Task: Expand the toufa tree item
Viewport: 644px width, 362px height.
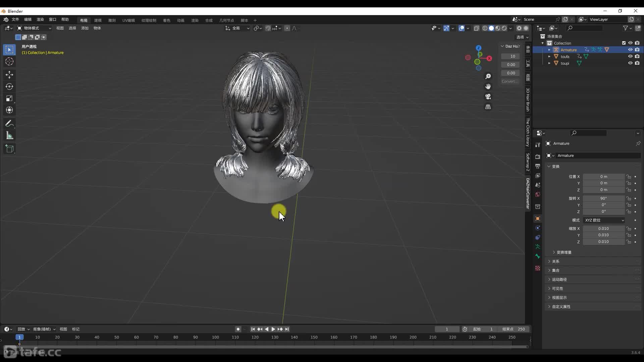Action: point(549,56)
